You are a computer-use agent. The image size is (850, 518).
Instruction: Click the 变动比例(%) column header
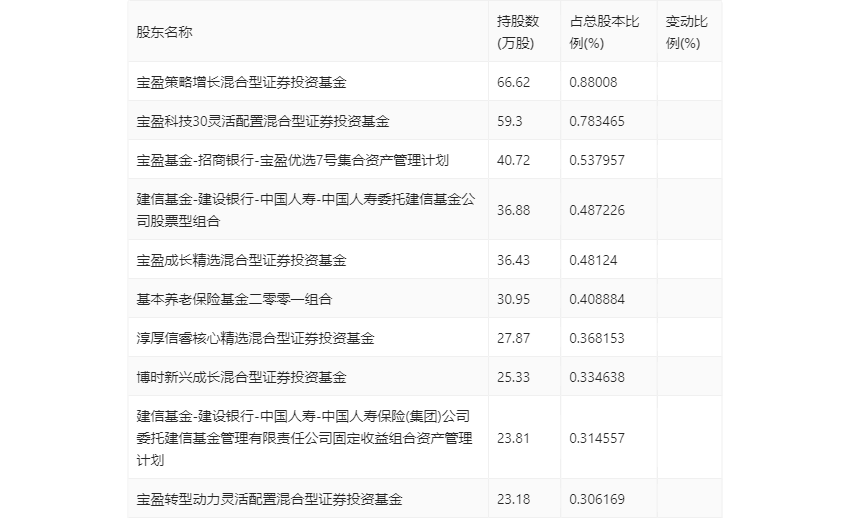pyautogui.click(x=686, y=32)
